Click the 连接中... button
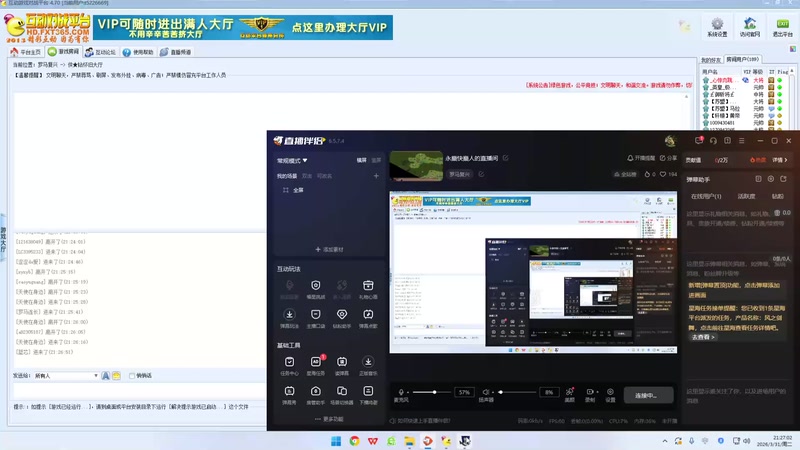Screen dimensions: 800x450 [647, 395]
